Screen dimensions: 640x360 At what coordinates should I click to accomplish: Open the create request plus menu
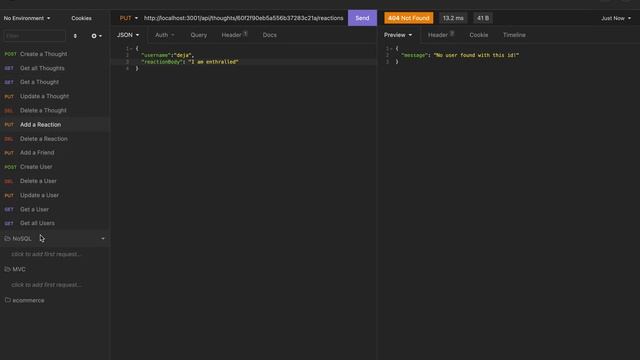coord(96,36)
